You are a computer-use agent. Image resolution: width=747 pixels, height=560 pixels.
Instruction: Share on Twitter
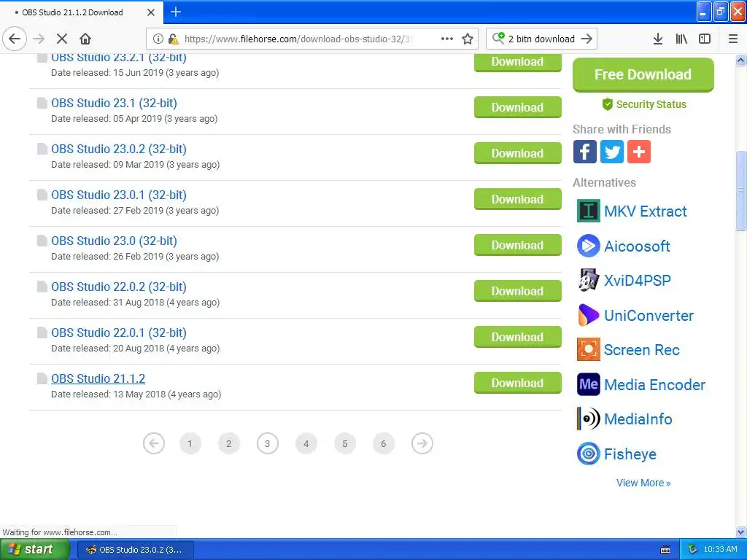point(612,152)
